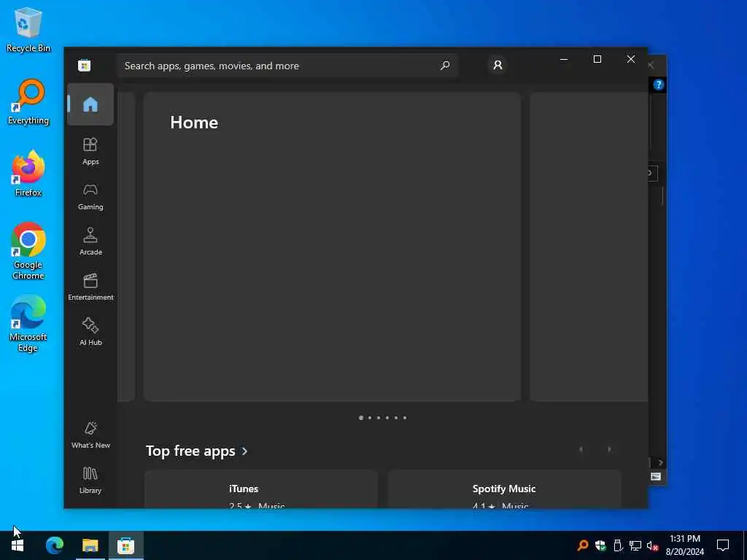Open the Windows Start menu
Image resolution: width=747 pixels, height=560 pixels.
tap(18, 545)
